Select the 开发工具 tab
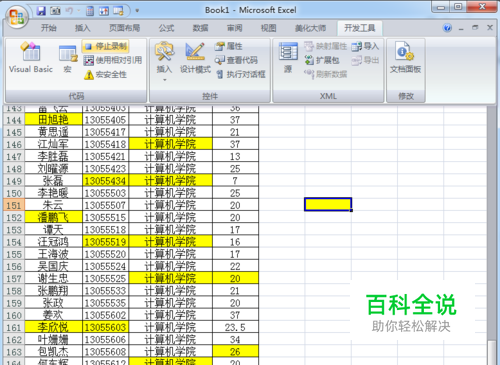The width and height of the screenshot is (500, 365). (x=360, y=28)
